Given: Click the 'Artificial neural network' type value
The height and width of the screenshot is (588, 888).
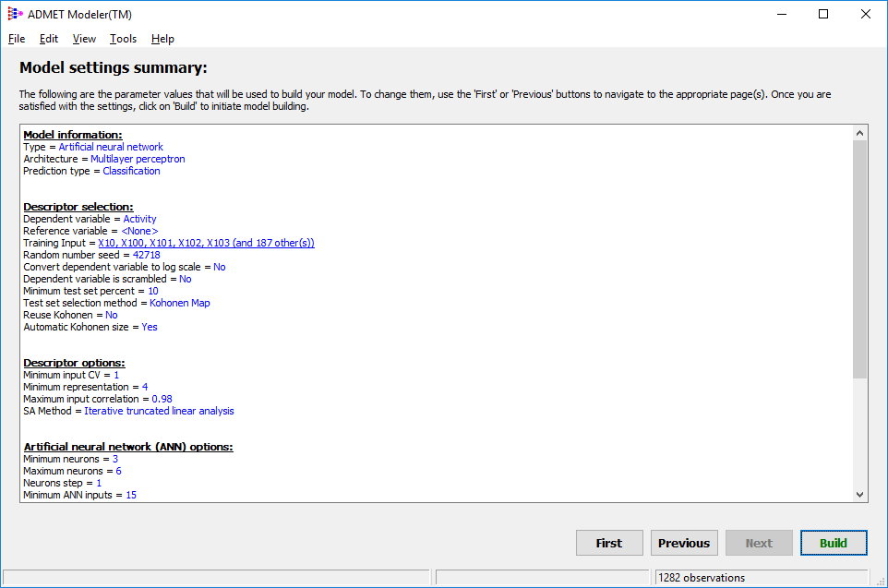Looking at the screenshot, I should (111, 147).
